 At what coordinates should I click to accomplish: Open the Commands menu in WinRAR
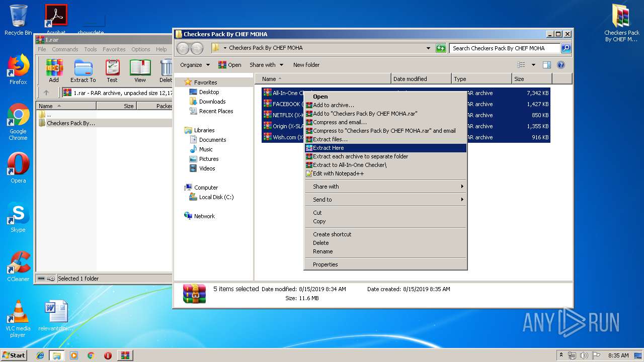(65, 49)
